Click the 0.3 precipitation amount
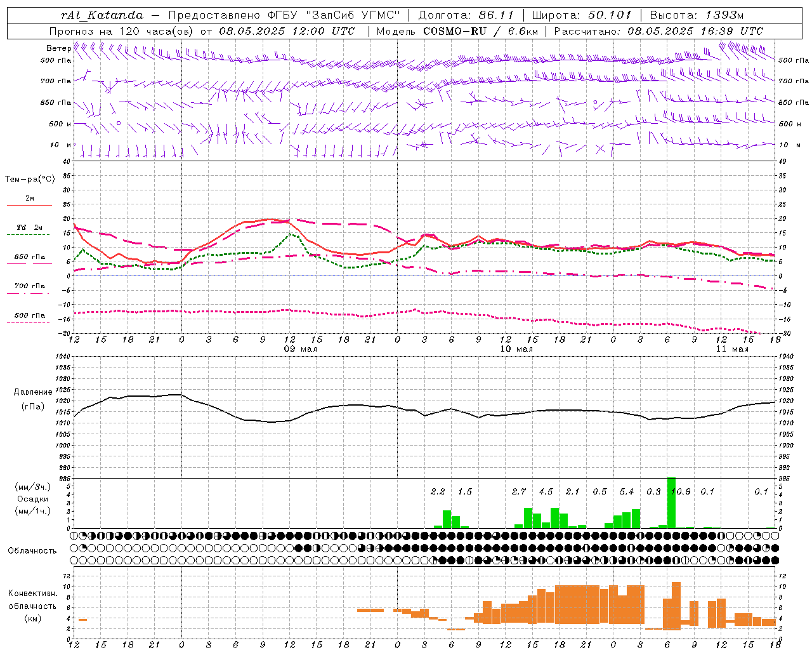812x650 pixels. pyautogui.click(x=654, y=491)
